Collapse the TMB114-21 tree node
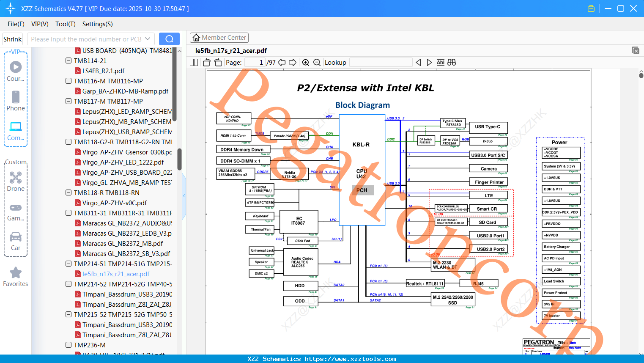This screenshot has width=644, height=363. point(69,61)
